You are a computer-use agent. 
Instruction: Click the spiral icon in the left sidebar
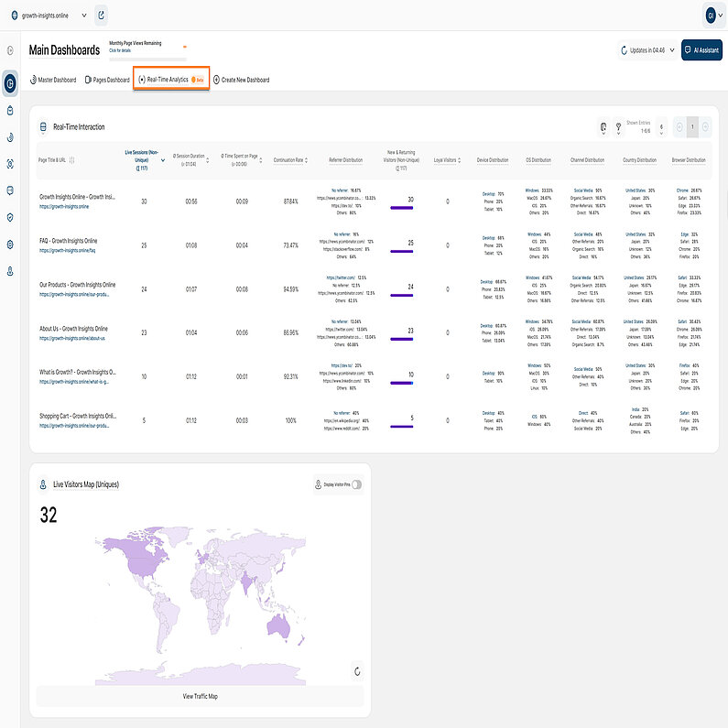click(x=10, y=137)
